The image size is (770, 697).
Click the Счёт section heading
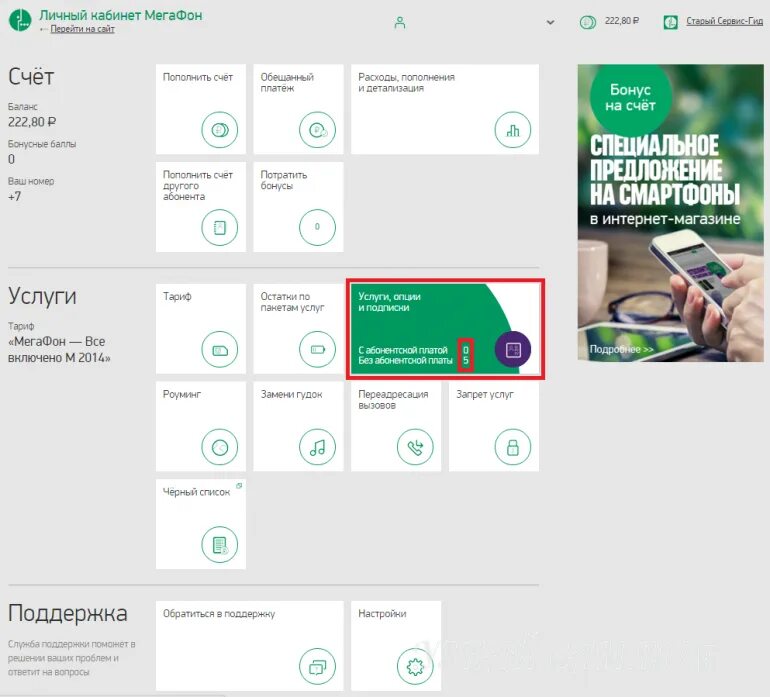31,77
